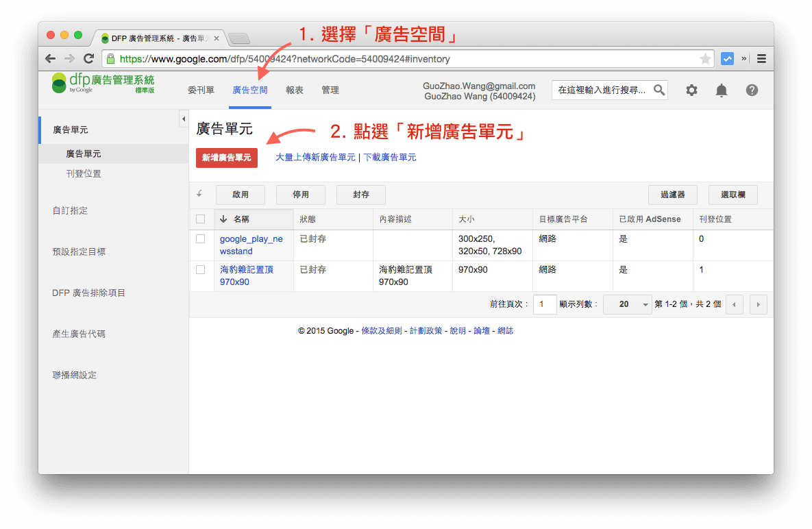This screenshot has height=529, width=812.
Task: Switch to the 報表 tab
Action: pos(295,90)
